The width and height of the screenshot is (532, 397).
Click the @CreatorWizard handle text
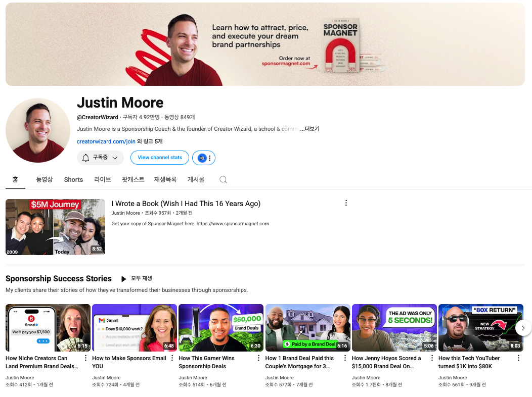tap(98, 117)
